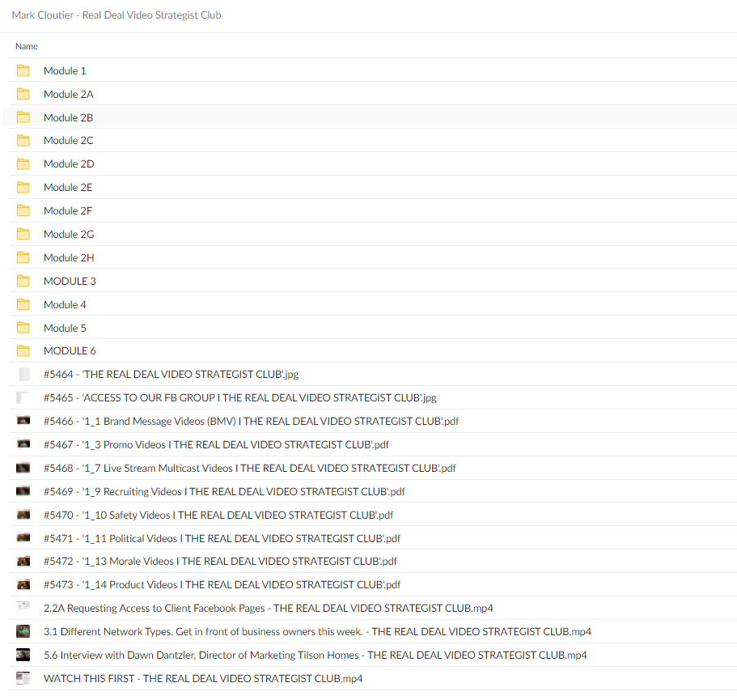Open #5469 1_9 Recruiting Videos pdf
The width and height of the screenshot is (737, 700).
pos(224,492)
